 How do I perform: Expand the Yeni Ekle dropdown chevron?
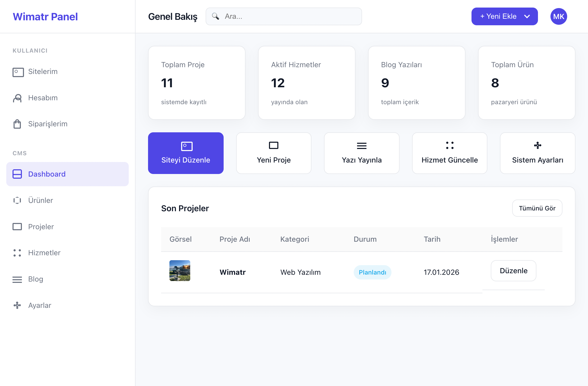click(527, 16)
